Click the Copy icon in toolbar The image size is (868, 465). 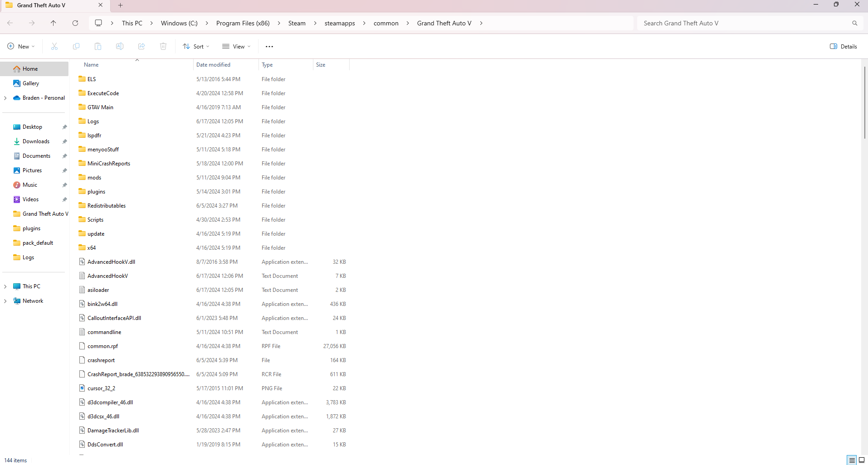pos(76,46)
